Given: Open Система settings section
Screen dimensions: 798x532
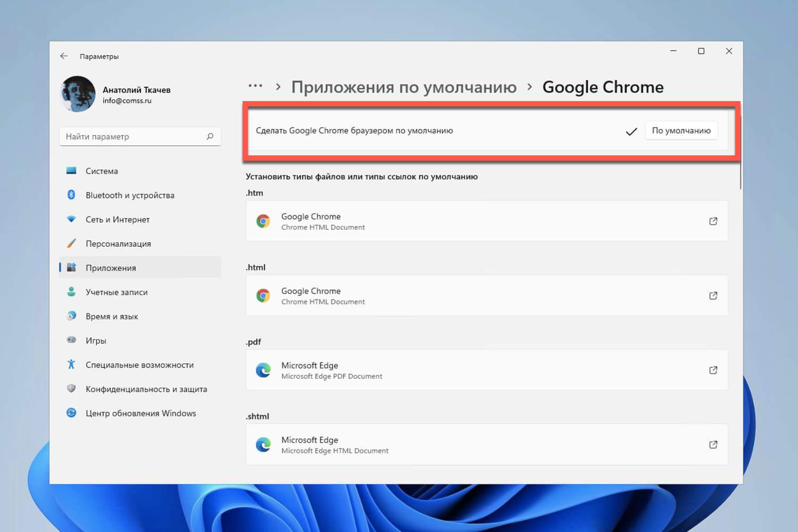Looking at the screenshot, I should click(140, 171).
